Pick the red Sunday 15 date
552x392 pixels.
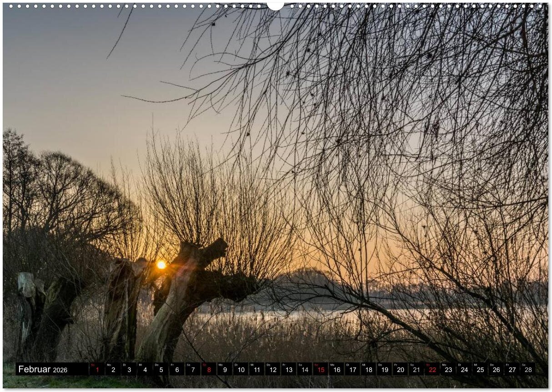coord(321,369)
